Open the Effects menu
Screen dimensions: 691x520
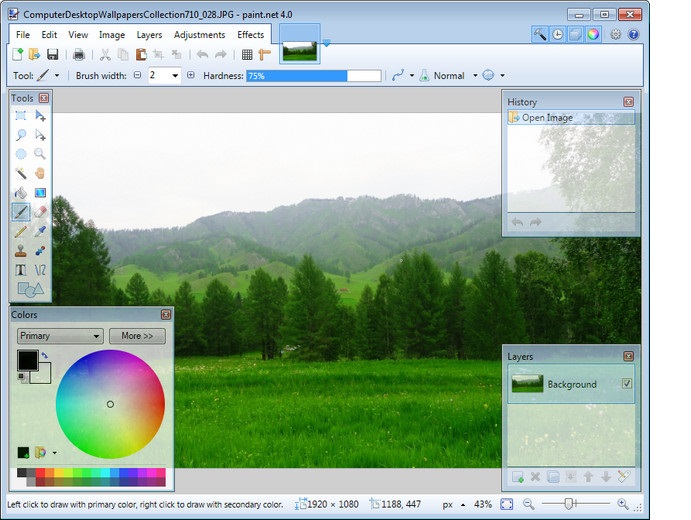[x=250, y=35]
